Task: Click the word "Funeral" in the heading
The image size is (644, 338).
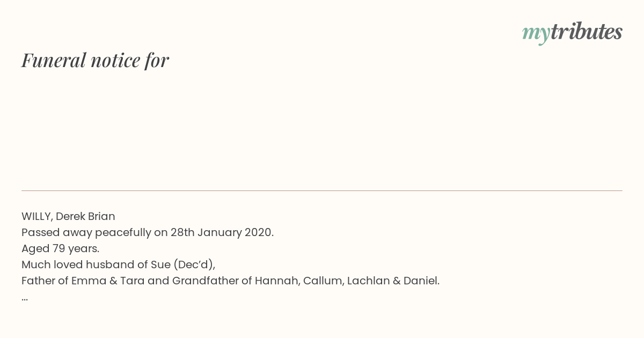Action: tap(54, 60)
